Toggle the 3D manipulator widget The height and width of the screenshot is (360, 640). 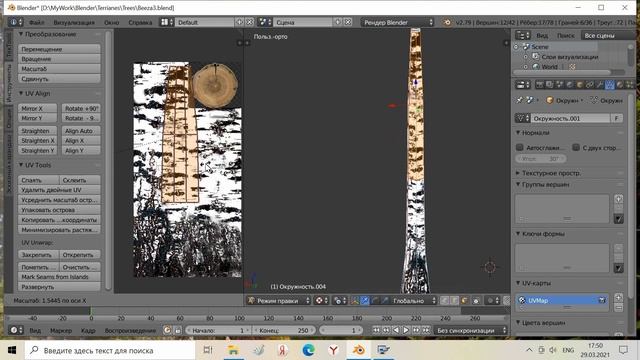(x=355, y=301)
